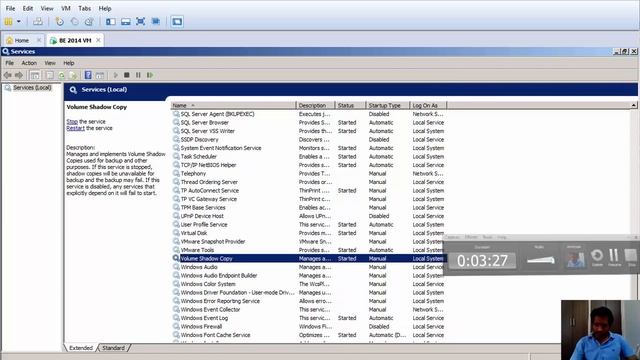Enter full screen mode icon in VMware toolbar
Viewport: 640px width, 360px height.
pos(140,22)
